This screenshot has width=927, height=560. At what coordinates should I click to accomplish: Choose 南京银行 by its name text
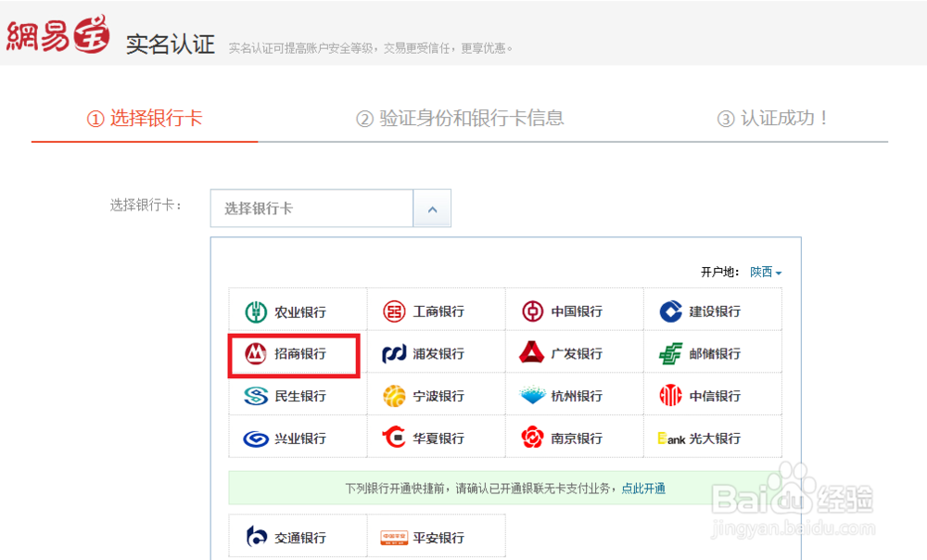click(x=577, y=439)
